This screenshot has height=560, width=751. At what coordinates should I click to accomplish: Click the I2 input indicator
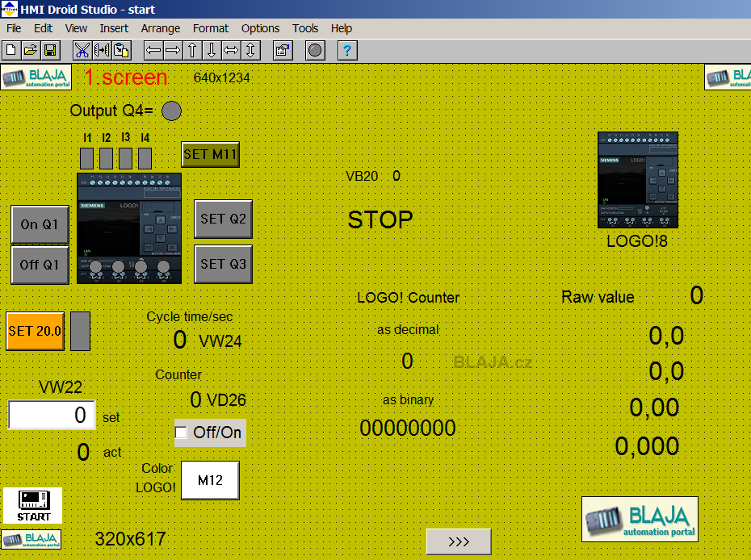pyautogui.click(x=107, y=158)
